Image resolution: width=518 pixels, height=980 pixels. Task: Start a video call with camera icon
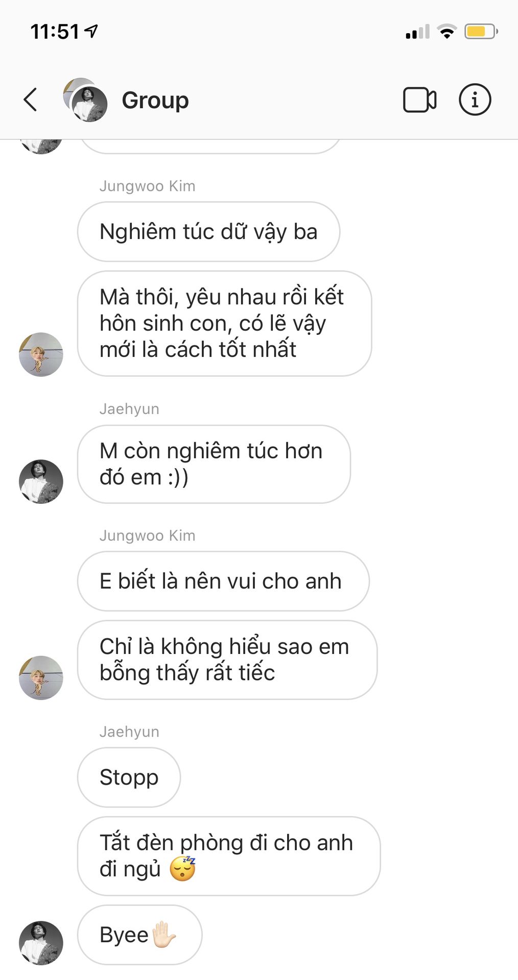click(419, 100)
